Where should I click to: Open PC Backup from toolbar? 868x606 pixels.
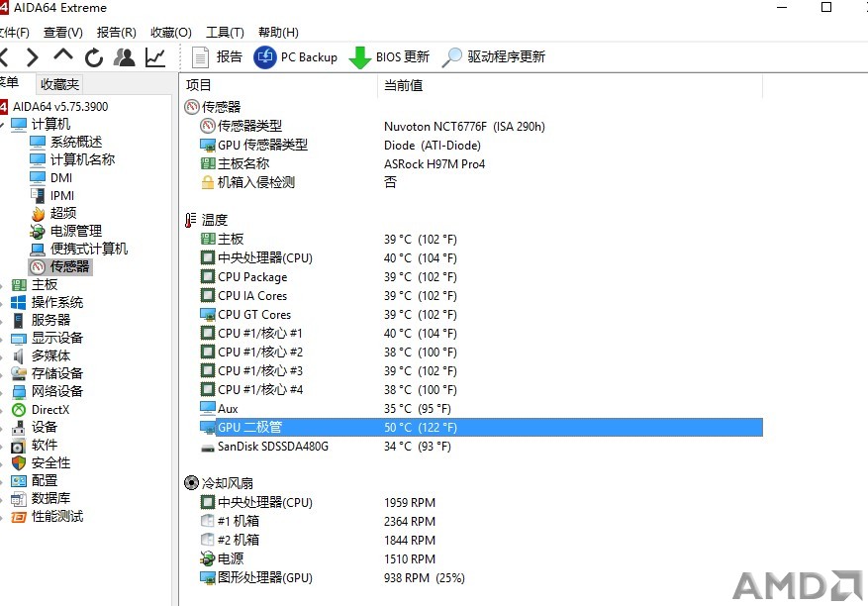click(296, 57)
